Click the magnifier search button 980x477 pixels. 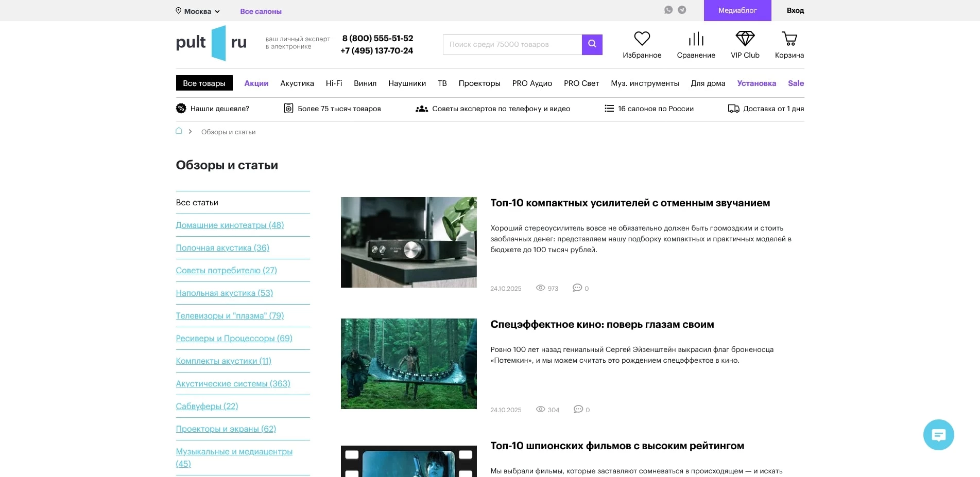pos(592,44)
